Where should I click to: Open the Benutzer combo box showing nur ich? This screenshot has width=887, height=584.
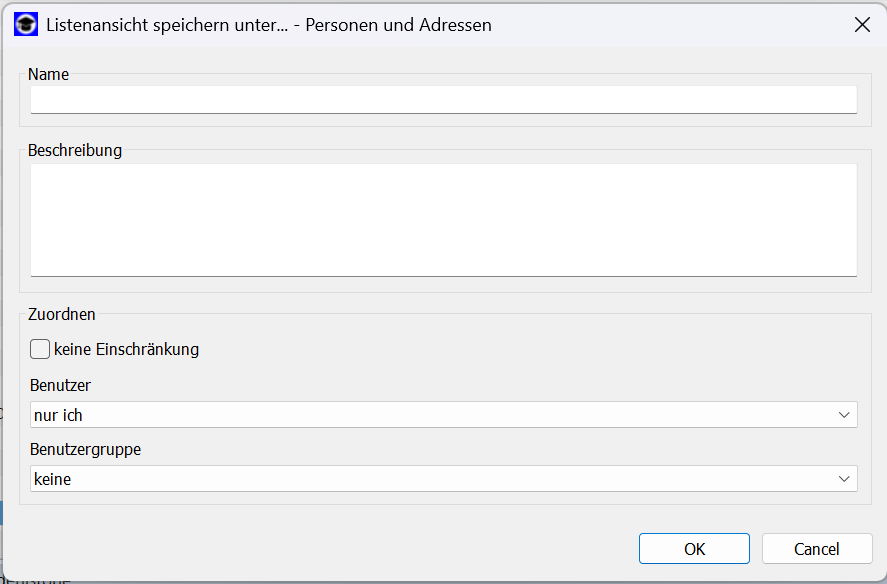click(444, 415)
